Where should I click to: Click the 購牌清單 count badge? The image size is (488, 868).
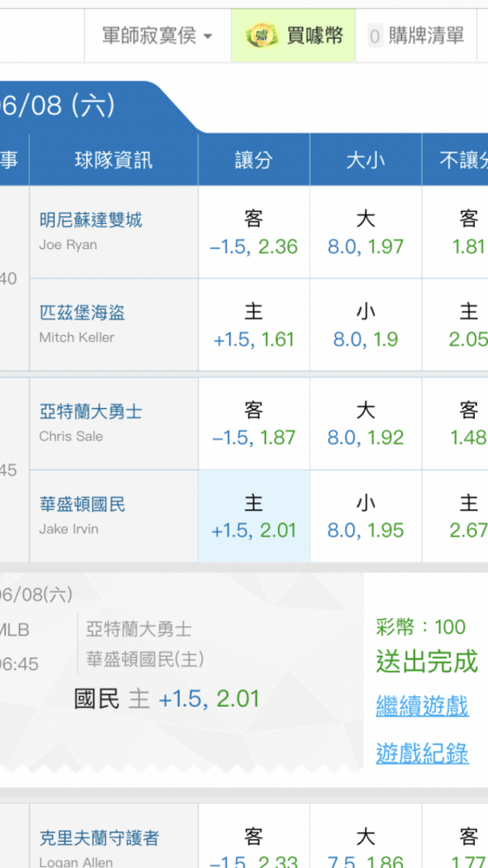pyautogui.click(x=375, y=37)
